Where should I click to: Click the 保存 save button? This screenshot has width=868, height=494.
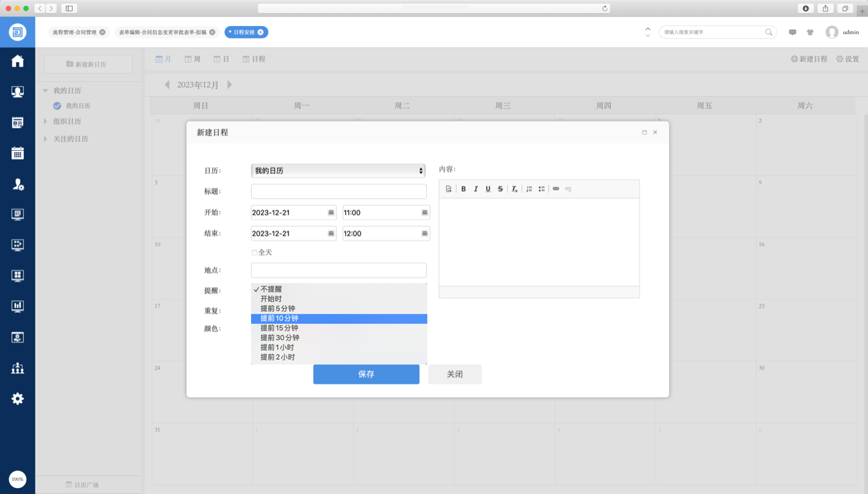coord(366,375)
